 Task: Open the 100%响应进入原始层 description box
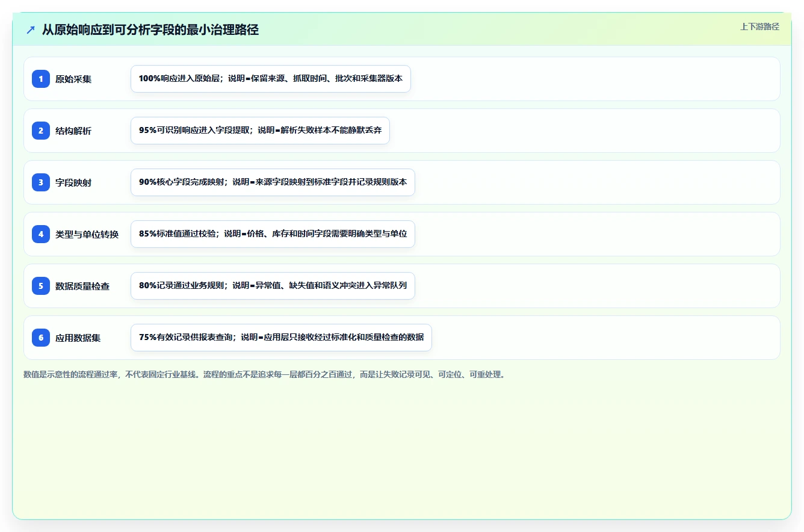click(271, 79)
